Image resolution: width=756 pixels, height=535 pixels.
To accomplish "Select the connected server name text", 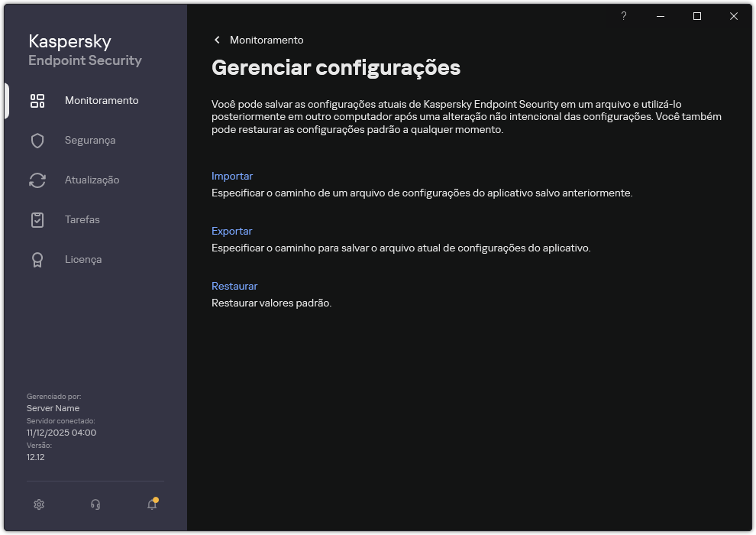I will point(53,408).
